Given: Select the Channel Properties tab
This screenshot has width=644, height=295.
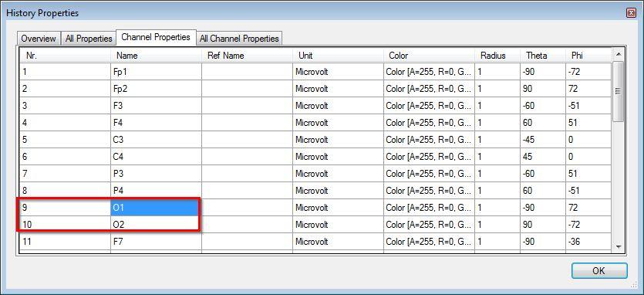Looking at the screenshot, I should 156,37.
